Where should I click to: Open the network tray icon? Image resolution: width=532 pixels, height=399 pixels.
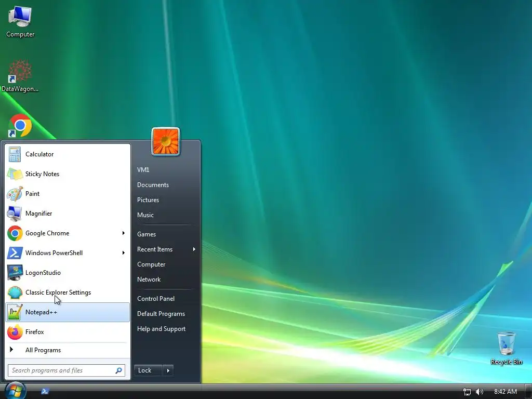(467, 392)
